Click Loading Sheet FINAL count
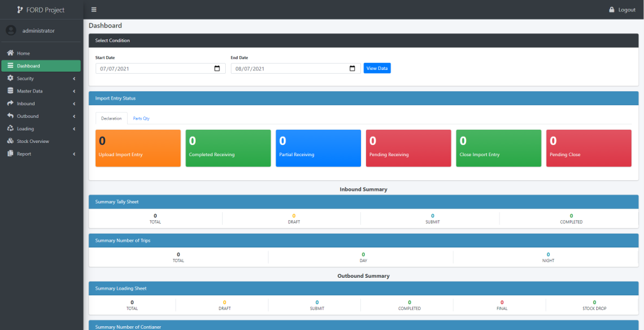Screen dimensions: 644x330 tap(502, 302)
